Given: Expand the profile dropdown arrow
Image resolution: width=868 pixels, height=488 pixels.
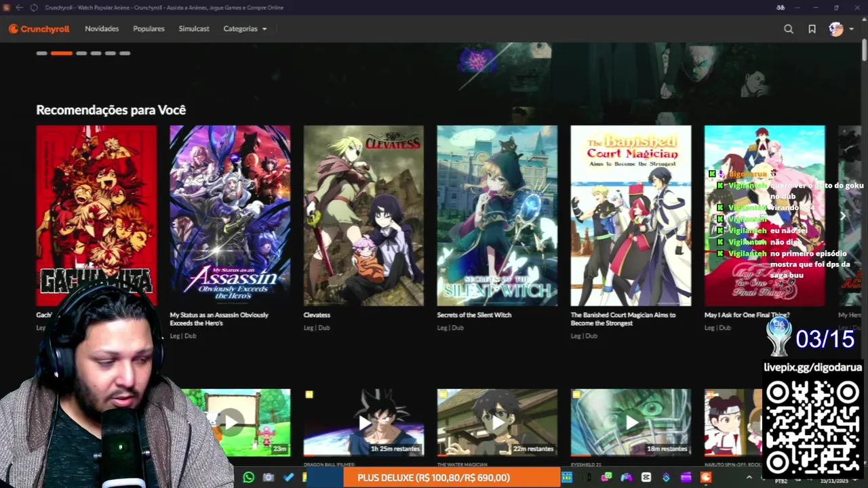Looking at the screenshot, I should (x=851, y=29).
